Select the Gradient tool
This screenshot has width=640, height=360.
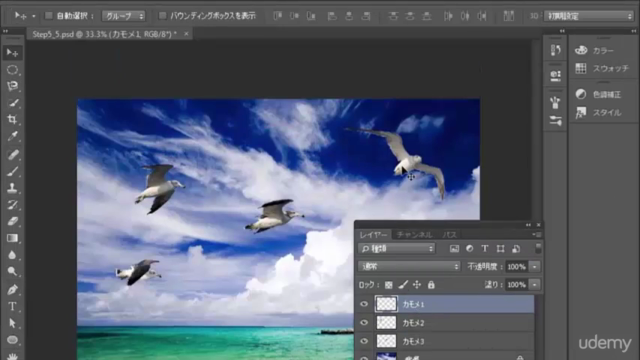pos(12,238)
